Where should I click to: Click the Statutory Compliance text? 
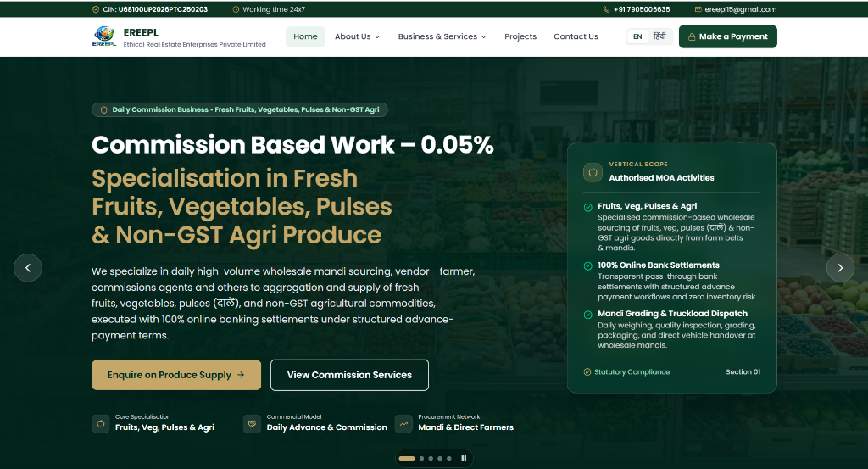pos(632,372)
